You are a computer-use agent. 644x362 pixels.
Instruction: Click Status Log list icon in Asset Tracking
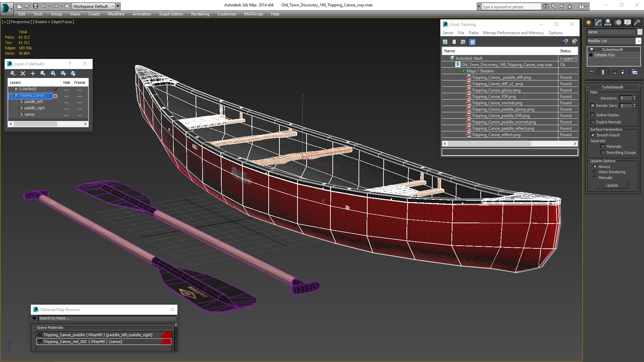click(x=454, y=42)
